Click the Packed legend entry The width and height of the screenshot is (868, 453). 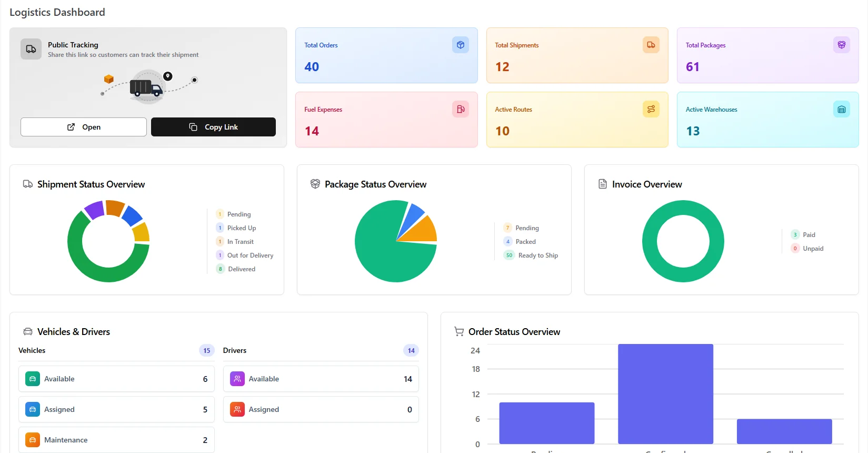(520, 242)
